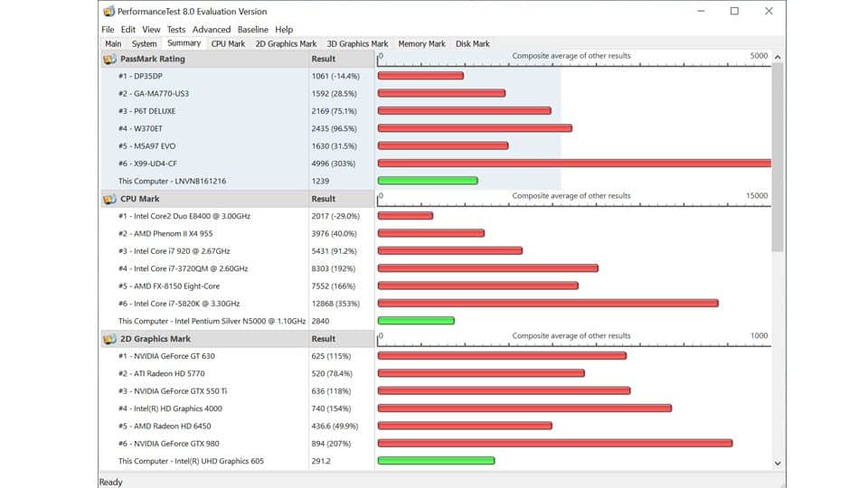Select the NVIDIA GeForce GTX 550 Ti row
Screen dimensions: 868x488
point(436,391)
